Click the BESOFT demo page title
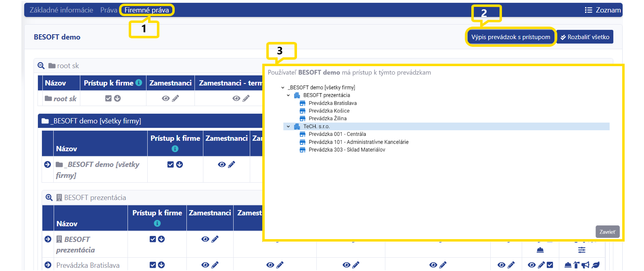The width and height of the screenshot is (644, 271). [57, 37]
